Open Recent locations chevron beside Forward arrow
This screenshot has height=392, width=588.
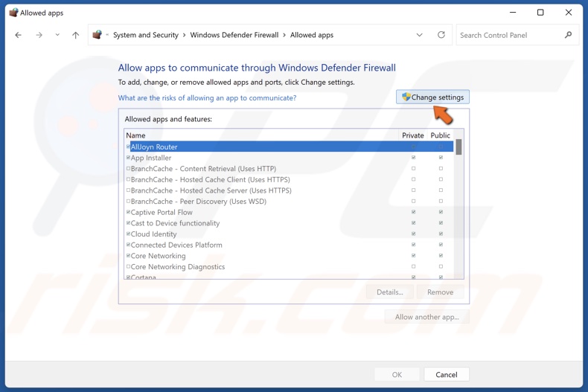pyautogui.click(x=57, y=35)
